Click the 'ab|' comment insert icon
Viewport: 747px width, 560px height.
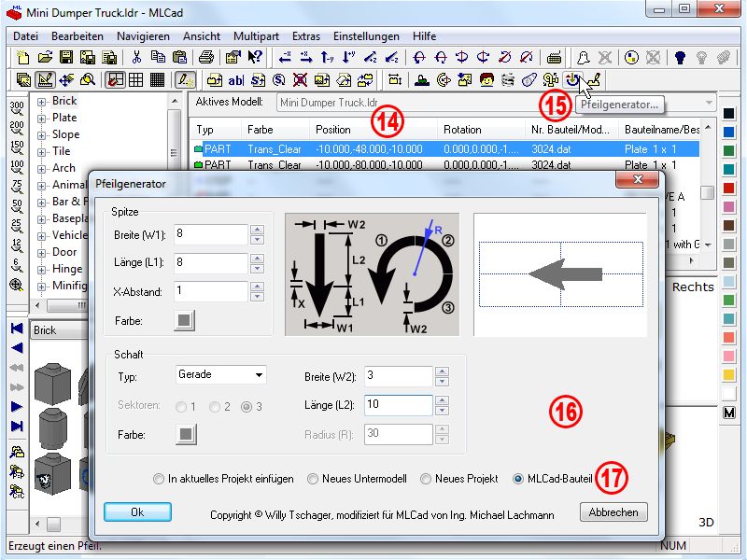[236, 80]
